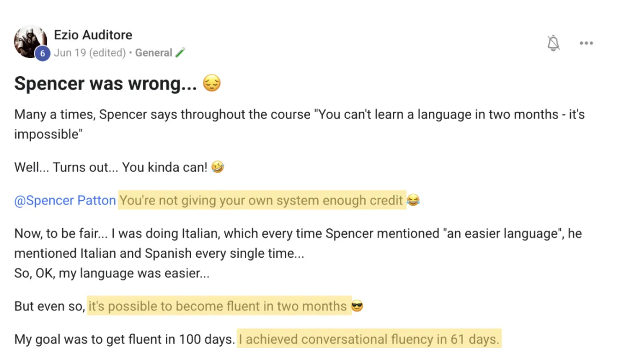Image resolution: width=644 pixels, height=364 pixels.
Task: Click highlighted text about own system credit
Action: coord(261,200)
